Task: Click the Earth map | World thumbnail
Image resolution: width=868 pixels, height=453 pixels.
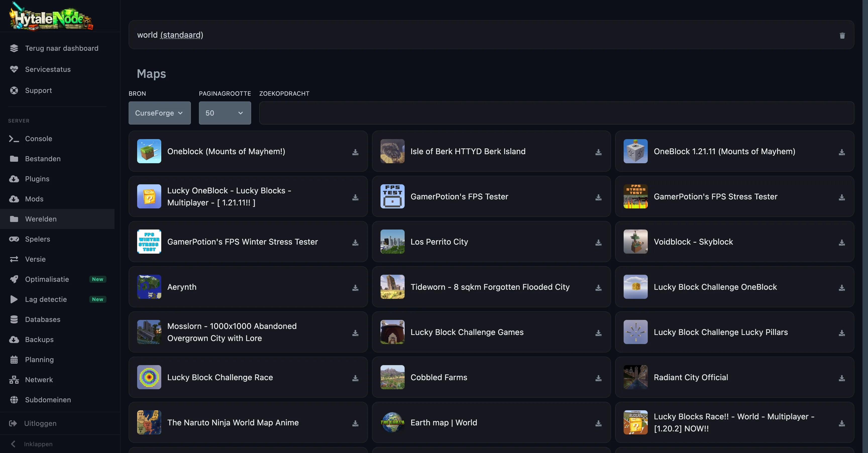Action: pos(392,422)
